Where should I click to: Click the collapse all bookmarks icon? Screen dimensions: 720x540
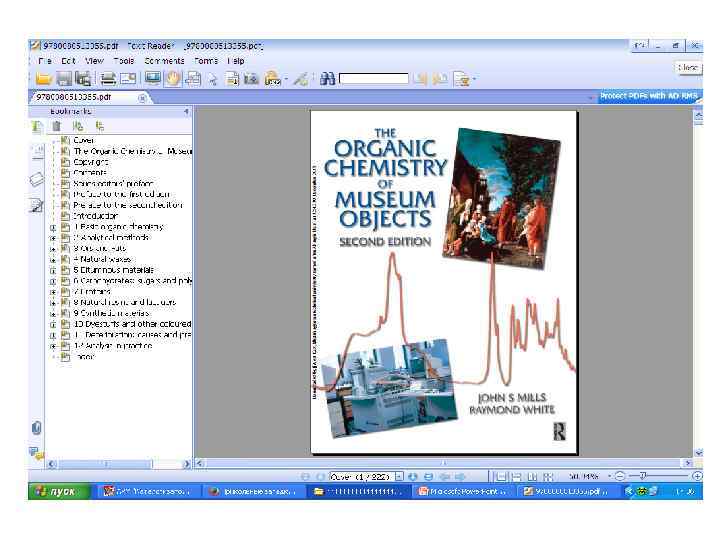pos(99,126)
